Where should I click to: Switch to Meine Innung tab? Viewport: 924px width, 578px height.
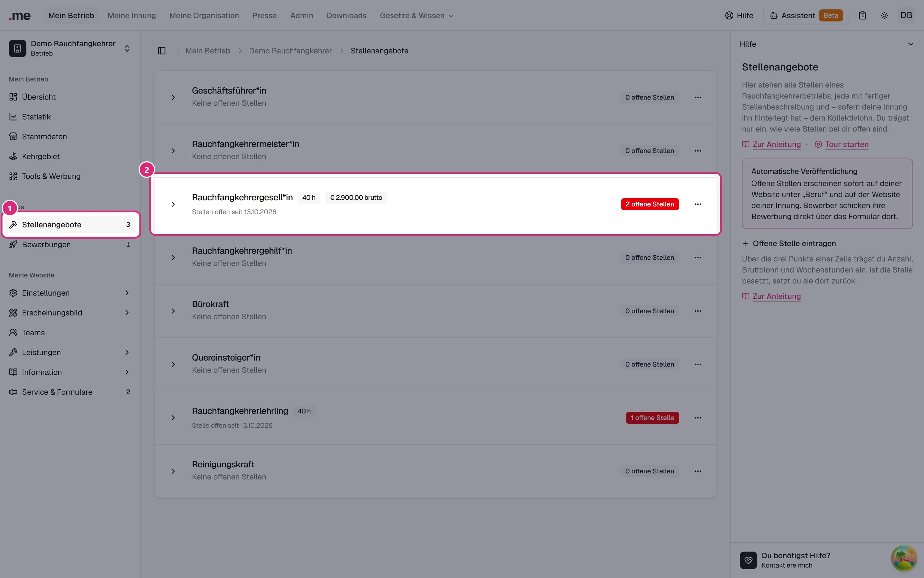tap(132, 16)
